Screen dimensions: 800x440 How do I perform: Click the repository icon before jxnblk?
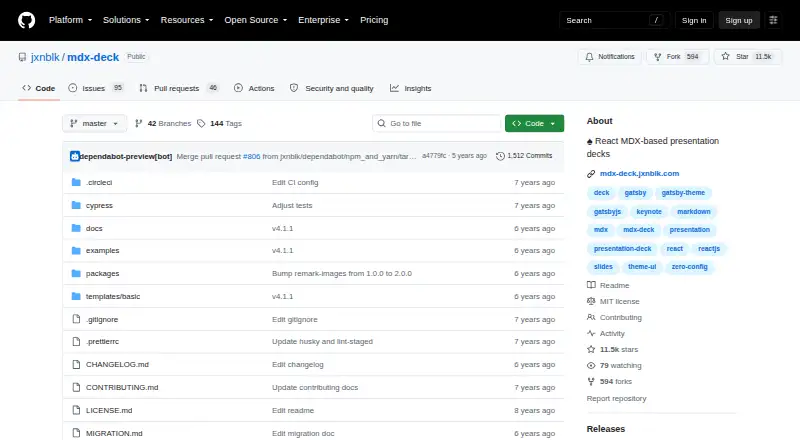coord(22,57)
